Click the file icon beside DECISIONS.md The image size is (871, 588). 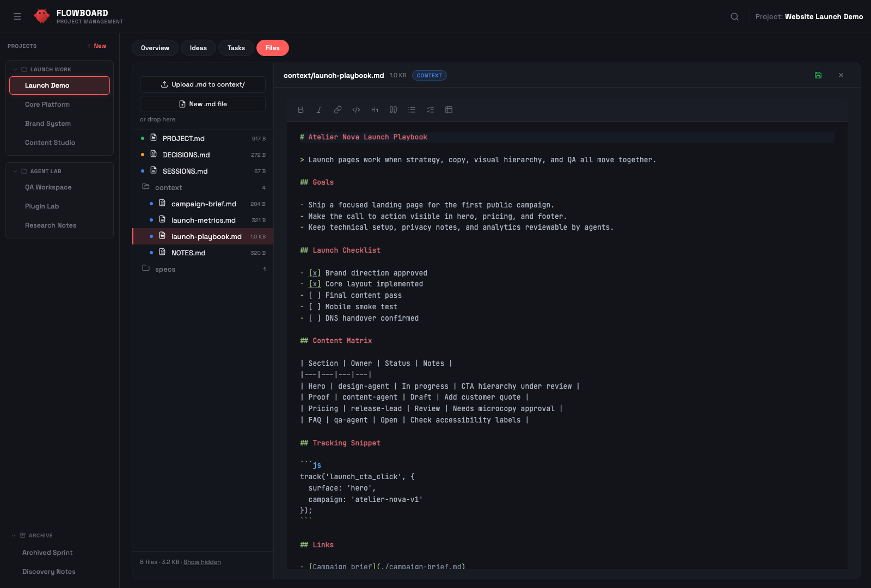click(x=154, y=154)
